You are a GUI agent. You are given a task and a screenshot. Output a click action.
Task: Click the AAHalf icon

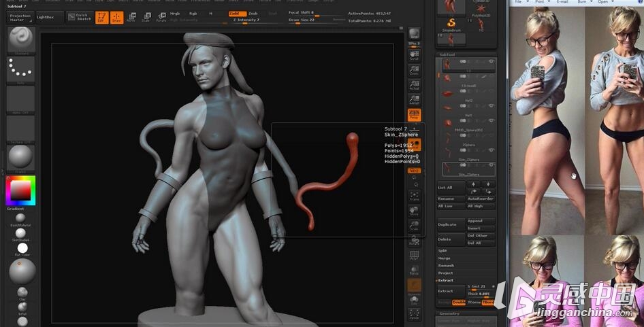coord(414,100)
